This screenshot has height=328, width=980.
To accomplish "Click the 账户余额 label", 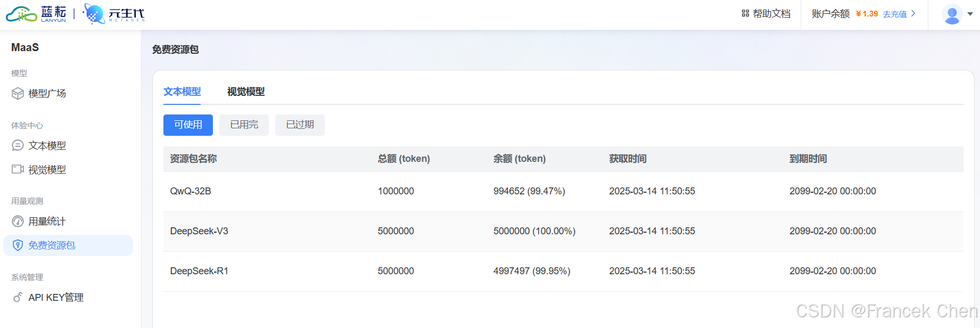I will coord(830,14).
